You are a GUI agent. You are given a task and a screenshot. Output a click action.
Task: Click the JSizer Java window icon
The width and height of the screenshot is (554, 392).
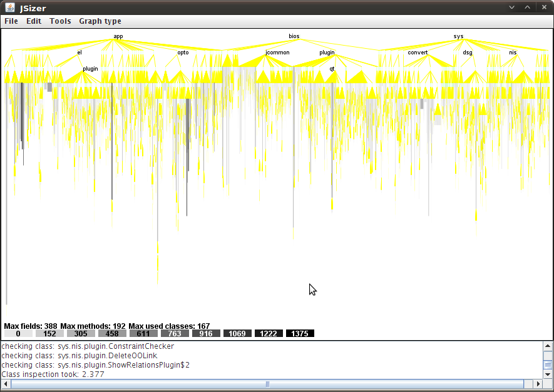[x=10, y=8]
